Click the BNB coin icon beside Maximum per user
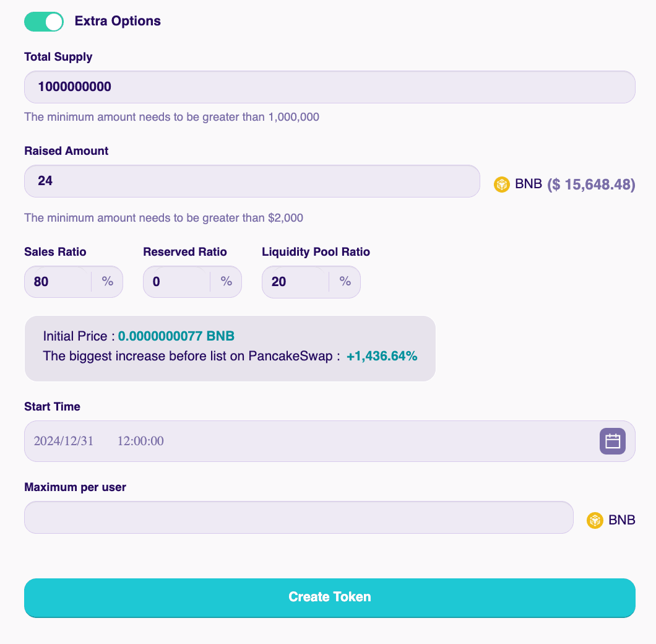The image size is (656, 644). coord(595,520)
